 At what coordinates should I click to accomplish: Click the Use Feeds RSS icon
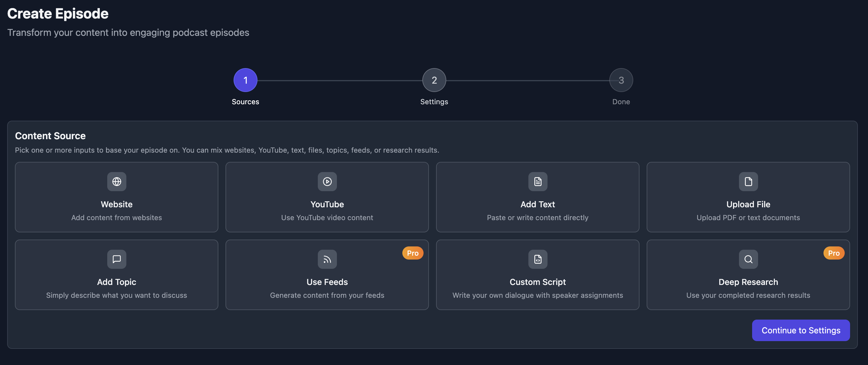click(x=327, y=259)
